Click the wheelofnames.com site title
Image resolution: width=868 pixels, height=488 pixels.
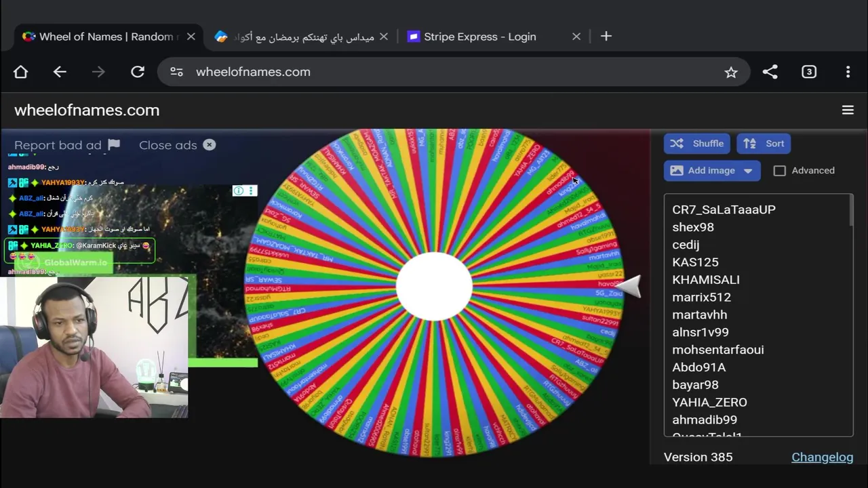(x=87, y=110)
